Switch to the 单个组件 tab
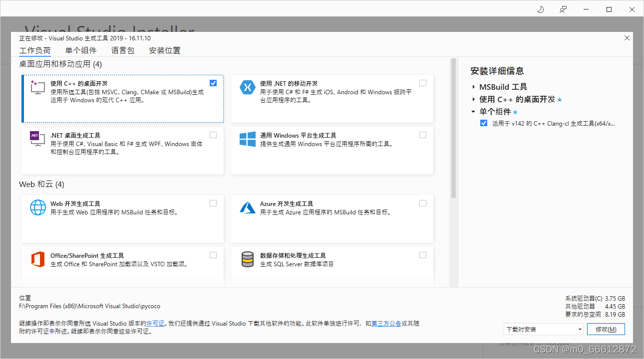Image resolution: width=644 pixels, height=359 pixels. tap(81, 50)
